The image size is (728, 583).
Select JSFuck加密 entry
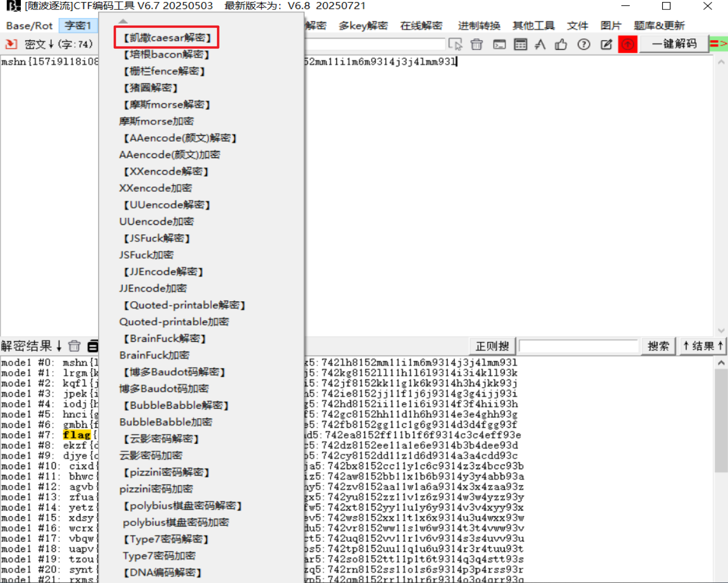click(146, 255)
